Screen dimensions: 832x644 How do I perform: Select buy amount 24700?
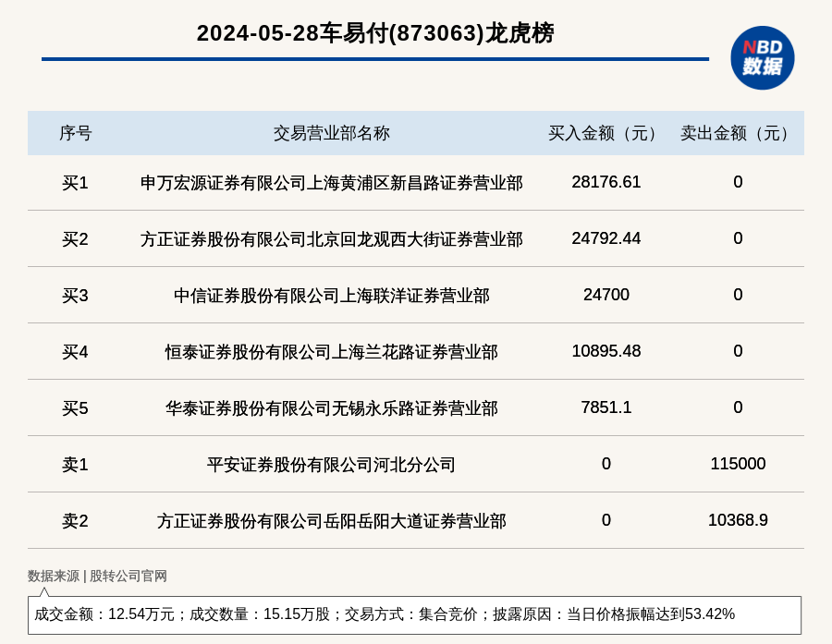pyautogui.click(x=606, y=295)
